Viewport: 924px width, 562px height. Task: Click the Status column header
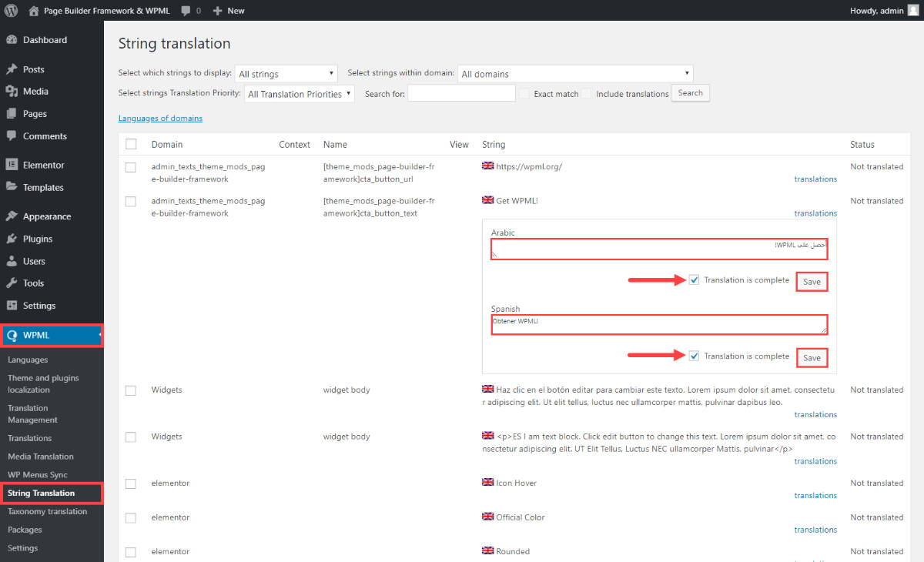pos(862,144)
